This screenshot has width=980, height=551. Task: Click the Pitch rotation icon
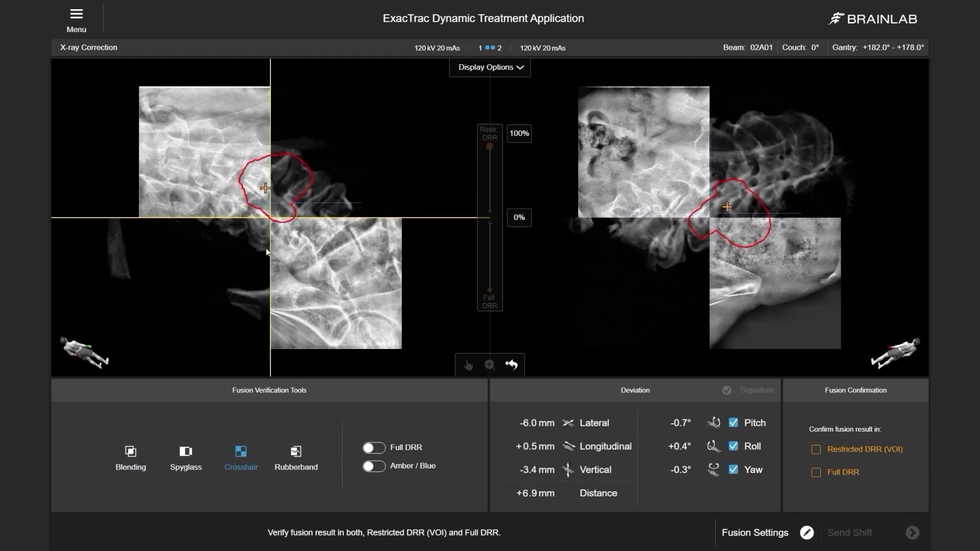click(713, 422)
